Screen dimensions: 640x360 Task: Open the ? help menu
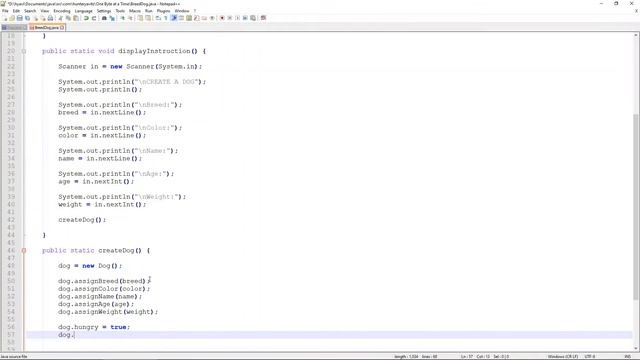pyautogui.click(x=195, y=11)
